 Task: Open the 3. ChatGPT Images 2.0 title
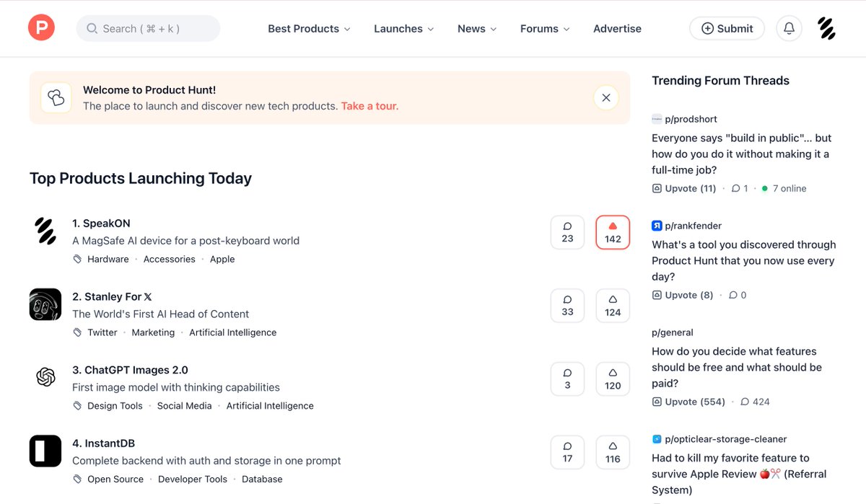(x=130, y=370)
